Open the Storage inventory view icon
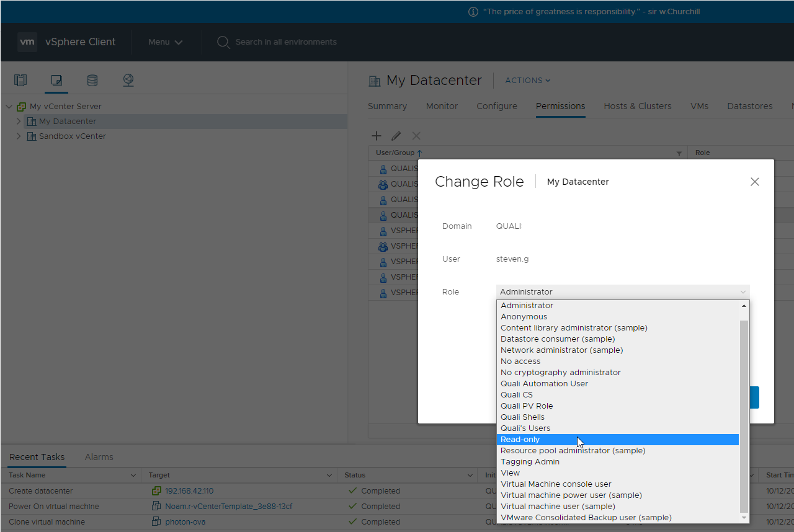This screenshot has height=532, width=794. 92,80
